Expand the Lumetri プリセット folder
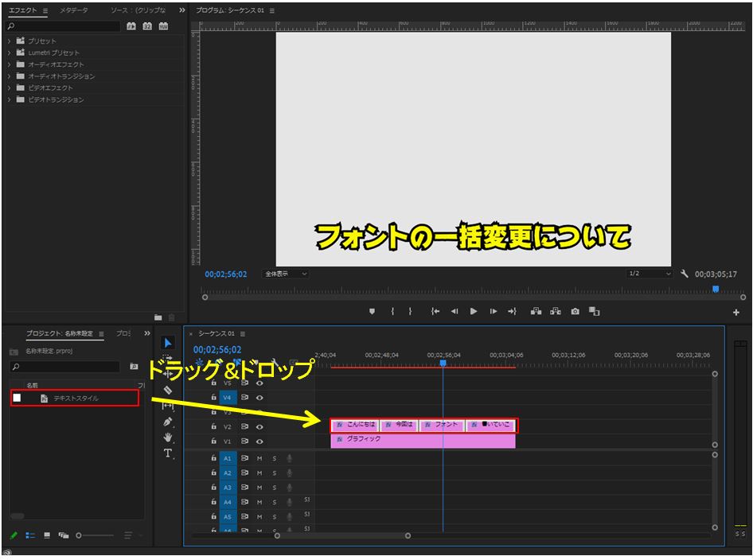This screenshot has height=560, width=753. coord(9,52)
